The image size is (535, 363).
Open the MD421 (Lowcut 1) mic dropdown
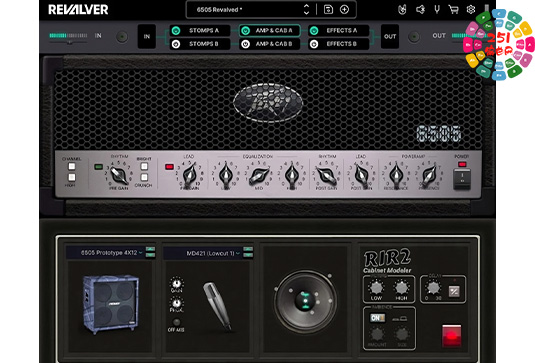pos(203,253)
